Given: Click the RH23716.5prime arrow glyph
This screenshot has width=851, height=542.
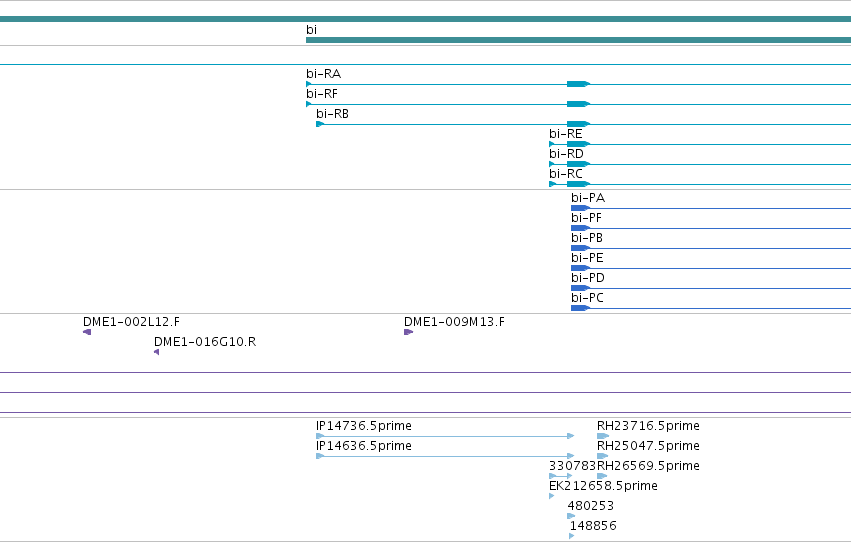Looking at the screenshot, I should pyautogui.click(x=603, y=436).
